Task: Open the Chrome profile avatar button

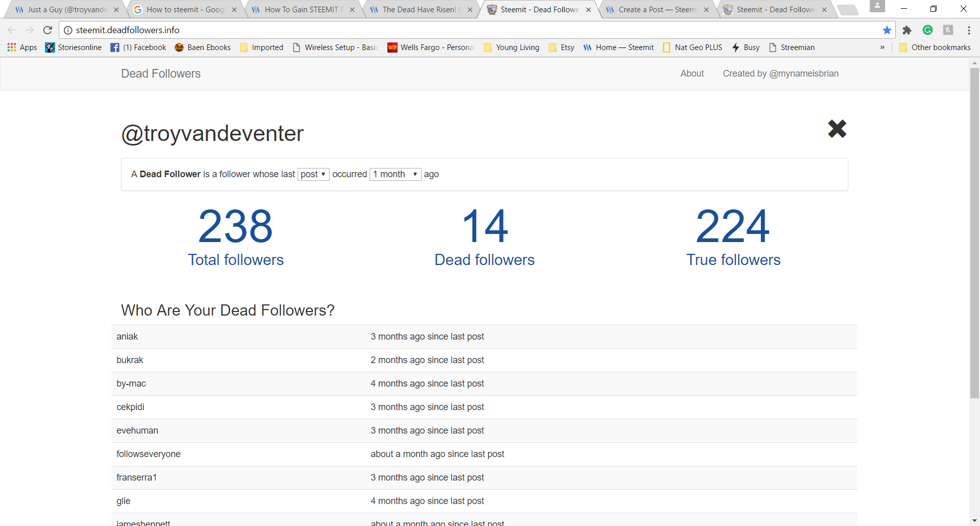Action: coord(877,6)
